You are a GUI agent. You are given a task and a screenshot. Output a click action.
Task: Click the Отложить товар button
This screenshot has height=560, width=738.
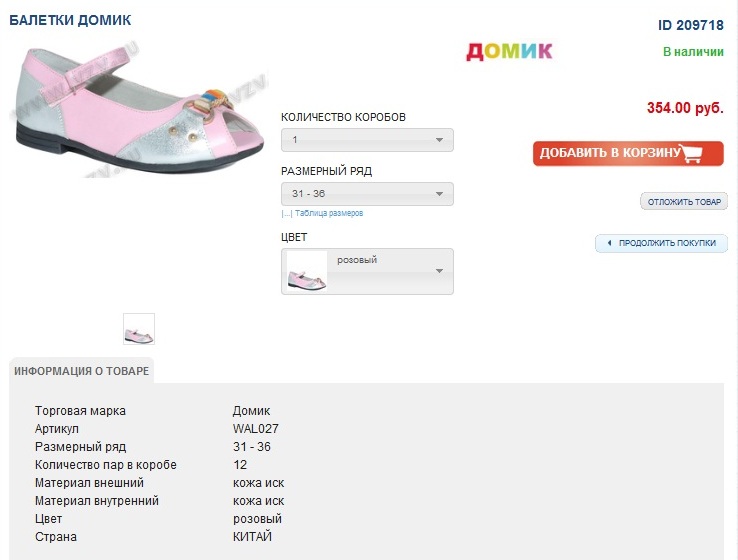[x=684, y=202]
